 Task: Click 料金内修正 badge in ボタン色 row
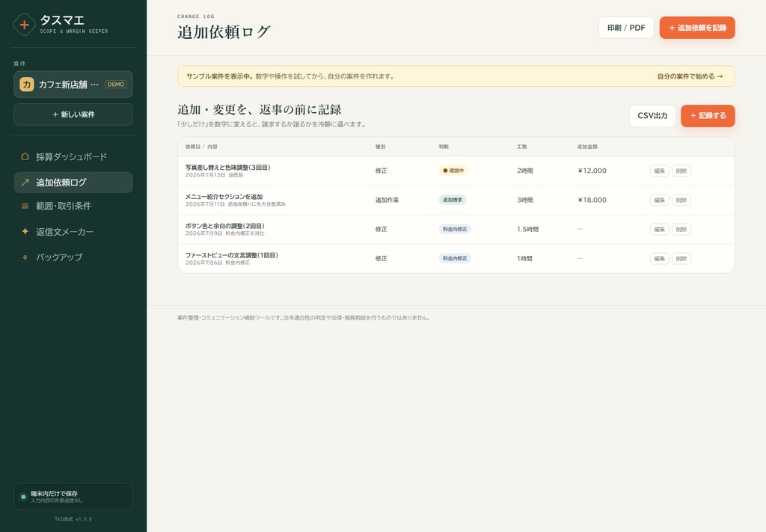pyautogui.click(x=455, y=229)
